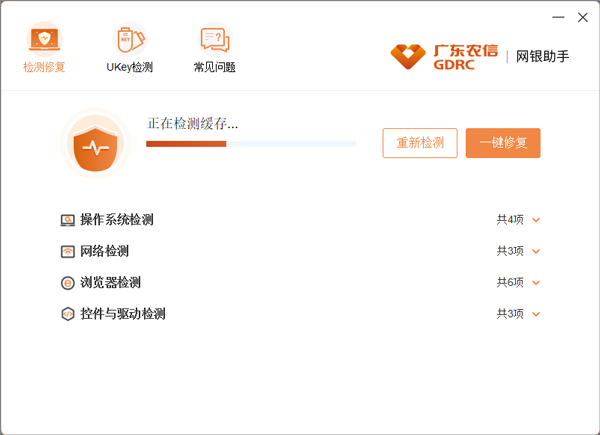
Task: Click 共3项 count for 网络检测
Action: click(510, 251)
